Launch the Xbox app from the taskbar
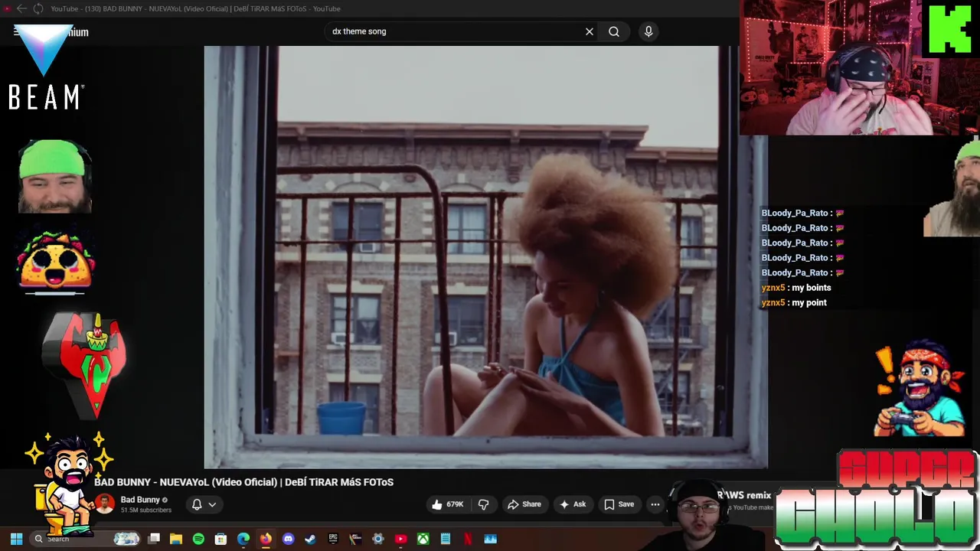 423,539
